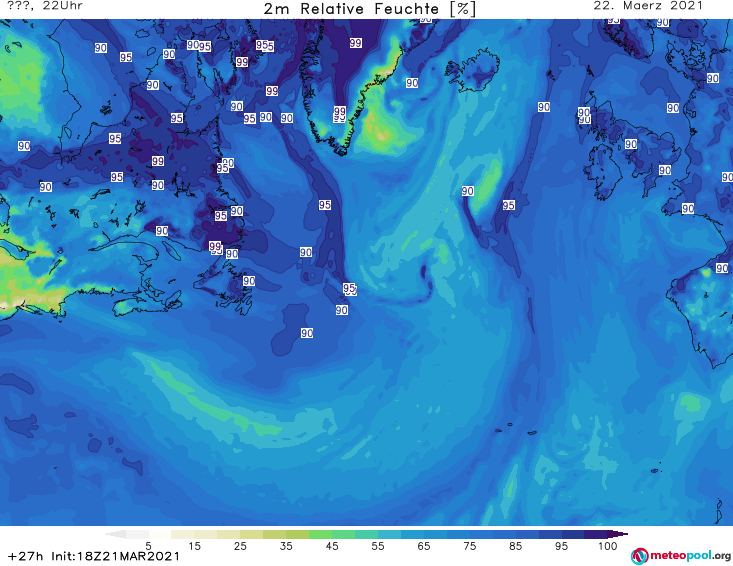Click the '55' value on the color scale
733x566 pixels.
click(378, 546)
